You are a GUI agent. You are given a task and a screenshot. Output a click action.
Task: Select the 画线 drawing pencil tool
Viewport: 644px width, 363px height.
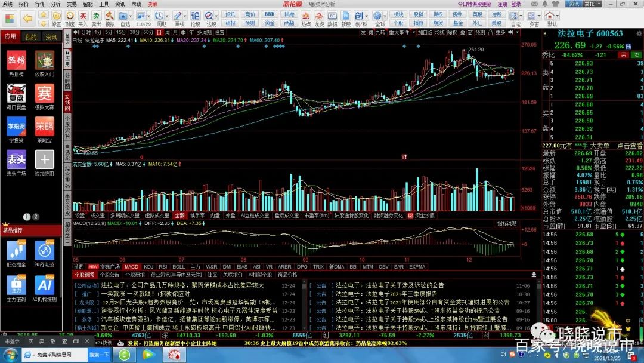[x=177, y=16]
